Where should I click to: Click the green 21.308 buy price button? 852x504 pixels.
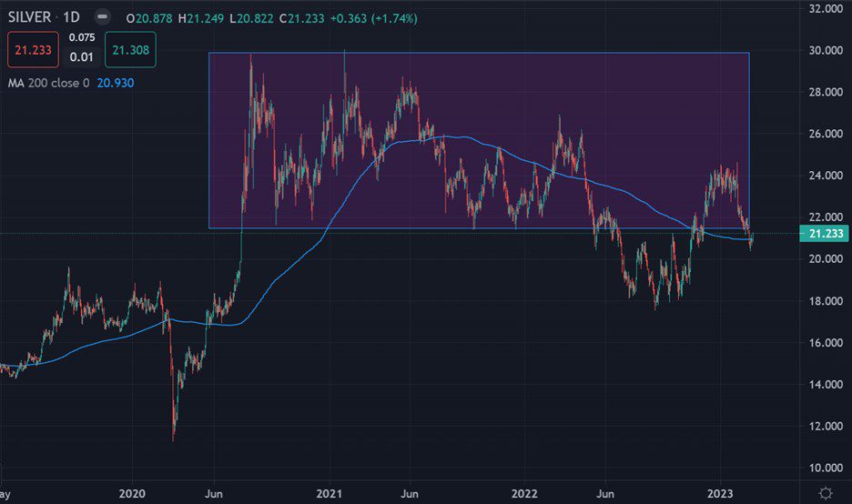click(x=130, y=50)
